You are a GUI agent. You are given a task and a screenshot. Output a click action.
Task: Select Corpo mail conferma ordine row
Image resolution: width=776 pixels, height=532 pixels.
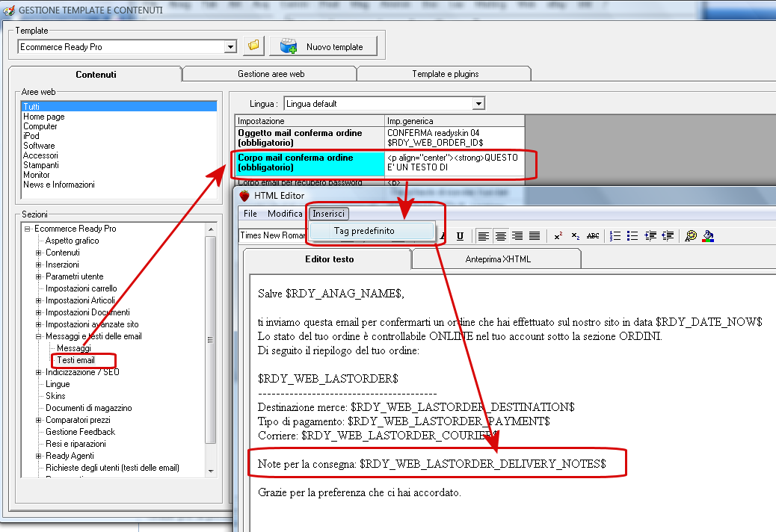[380, 163]
